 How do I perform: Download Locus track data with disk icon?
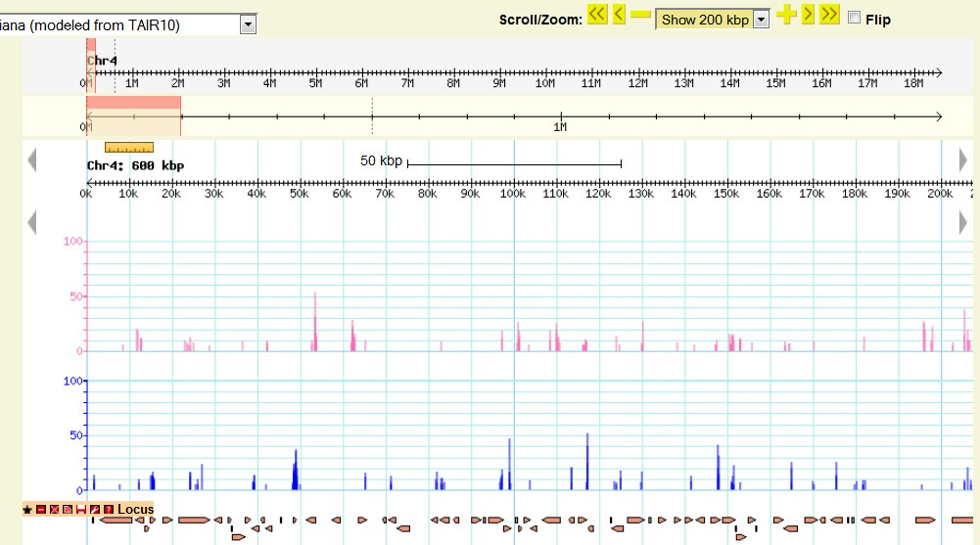pyautogui.click(x=81, y=510)
